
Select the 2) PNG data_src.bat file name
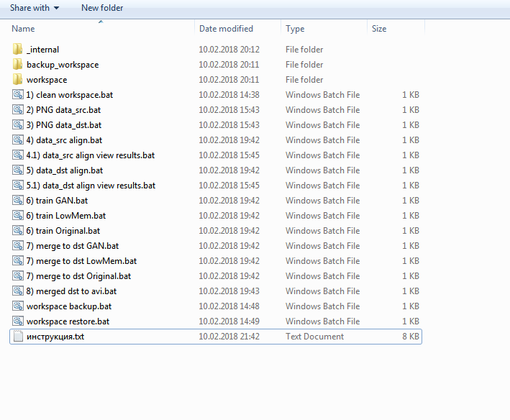click(63, 110)
